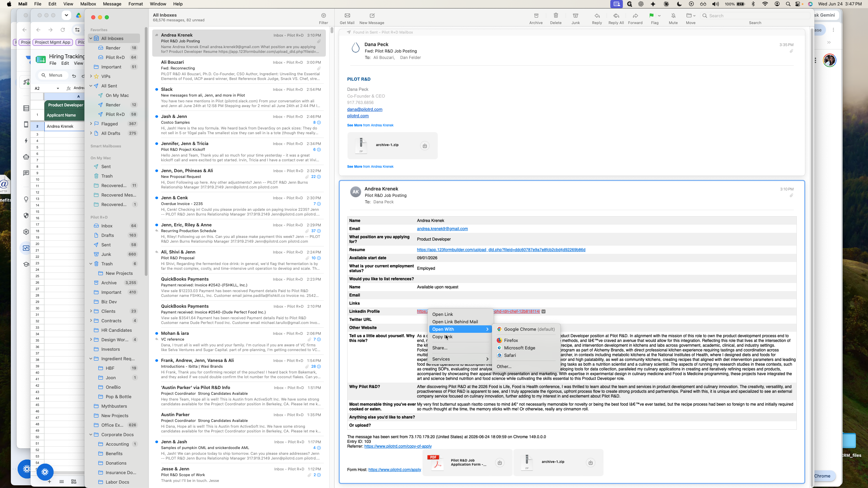Select Copy Link in context menu
The height and width of the screenshot is (488, 868).
click(460, 337)
